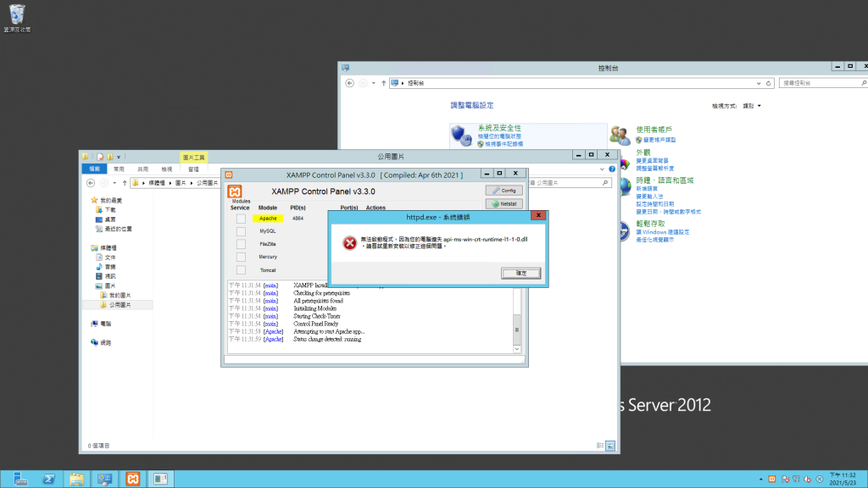The image size is (868, 488).
Task: Click XAMPP title bar window icon
Action: (x=229, y=175)
